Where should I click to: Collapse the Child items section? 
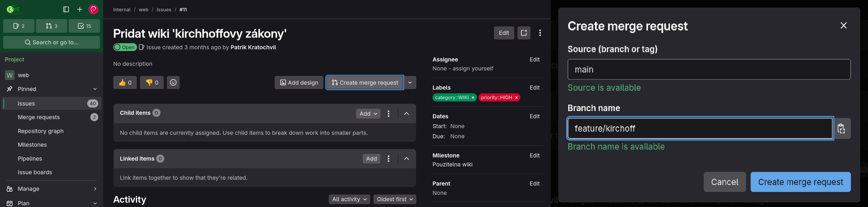(x=406, y=114)
